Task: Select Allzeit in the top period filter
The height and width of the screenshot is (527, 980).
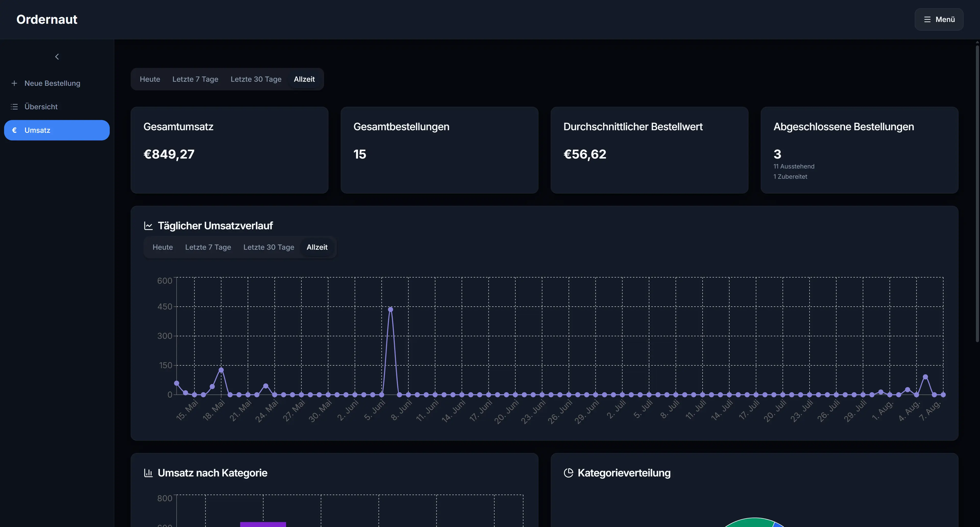Action: pyautogui.click(x=304, y=79)
